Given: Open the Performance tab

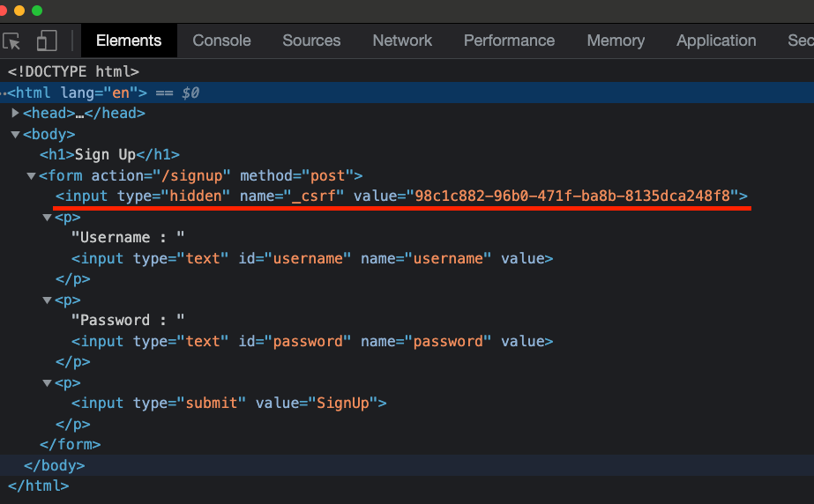Looking at the screenshot, I should coord(509,41).
